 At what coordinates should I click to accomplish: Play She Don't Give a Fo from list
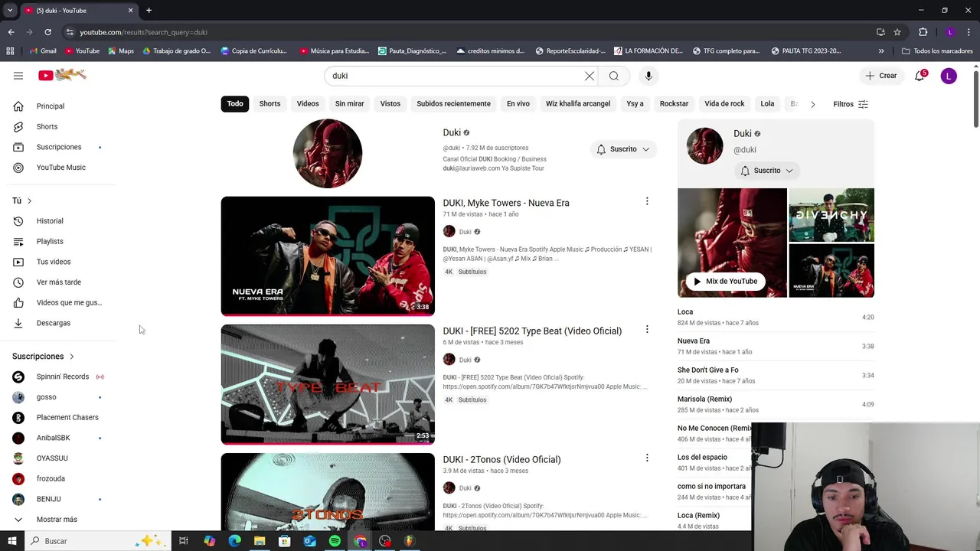pyautogui.click(x=776, y=375)
